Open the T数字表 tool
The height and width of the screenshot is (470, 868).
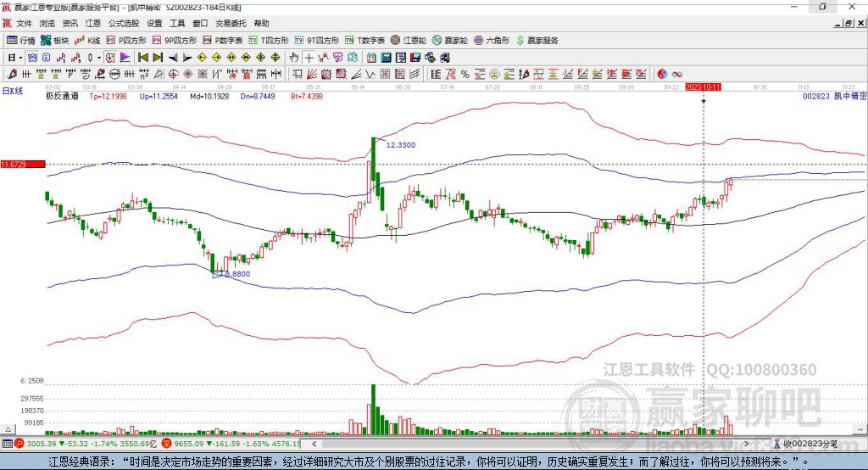coord(364,41)
